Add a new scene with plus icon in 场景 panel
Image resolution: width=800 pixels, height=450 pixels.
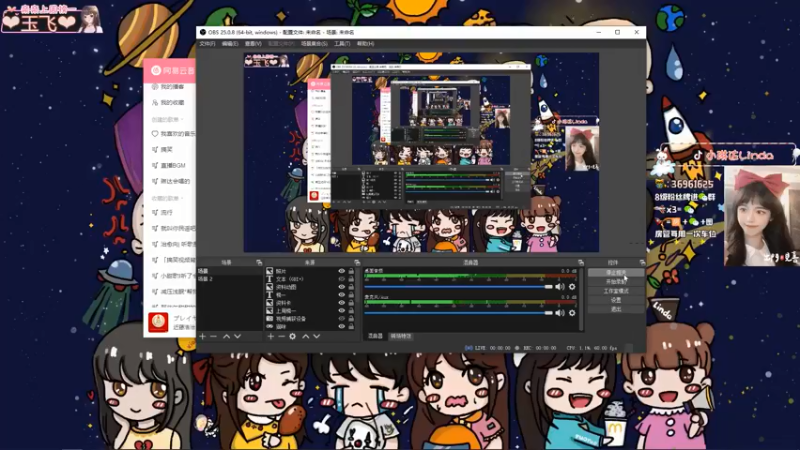point(203,337)
